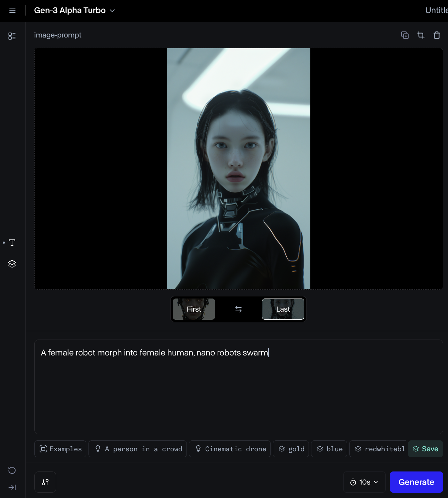
Task: Collapse the sidebar with the arrow icon
Action: pos(12,487)
